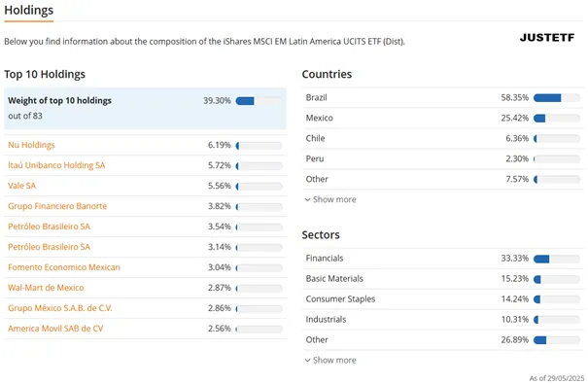Open the Holdings tab
Viewport: 588px width, 384px height.
(x=29, y=11)
